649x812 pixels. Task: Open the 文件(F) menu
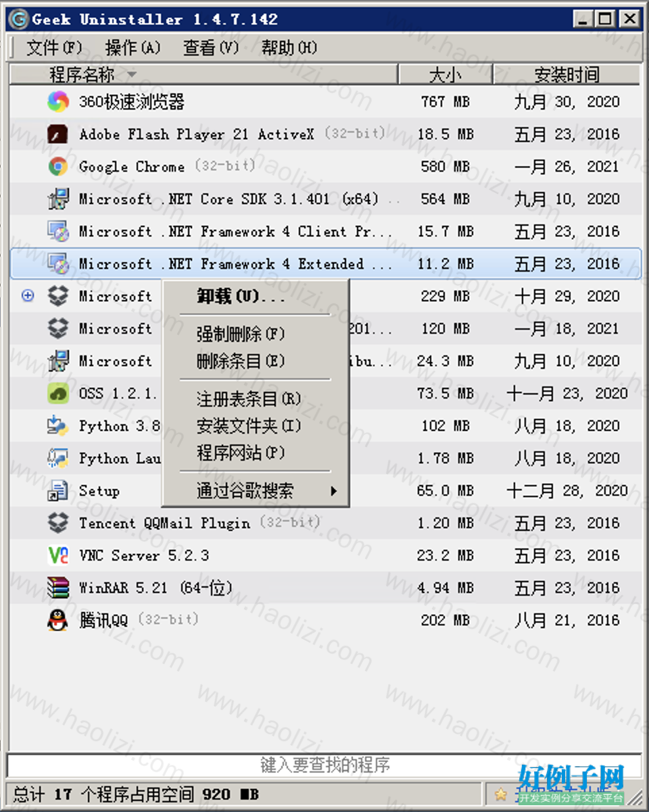click(54, 48)
